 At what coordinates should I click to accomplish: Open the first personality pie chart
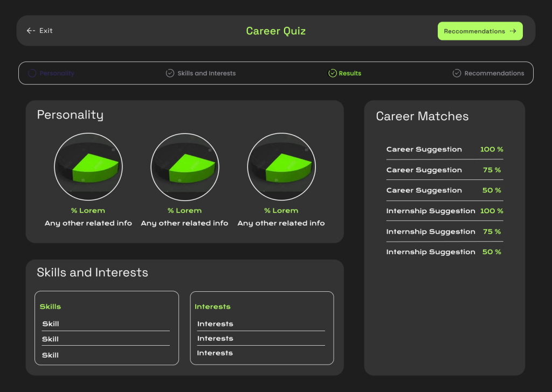click(88, 167)
